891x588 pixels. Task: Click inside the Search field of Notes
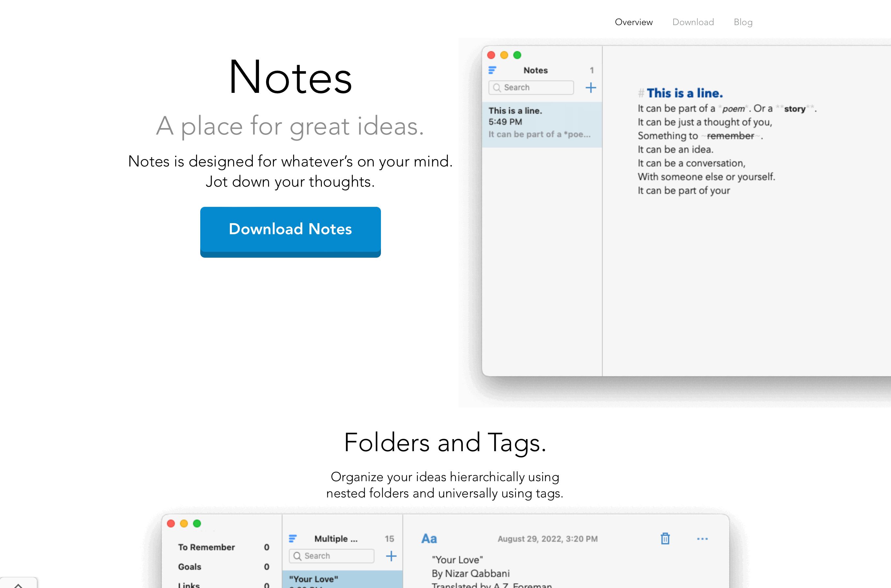[x=531, y=87]
